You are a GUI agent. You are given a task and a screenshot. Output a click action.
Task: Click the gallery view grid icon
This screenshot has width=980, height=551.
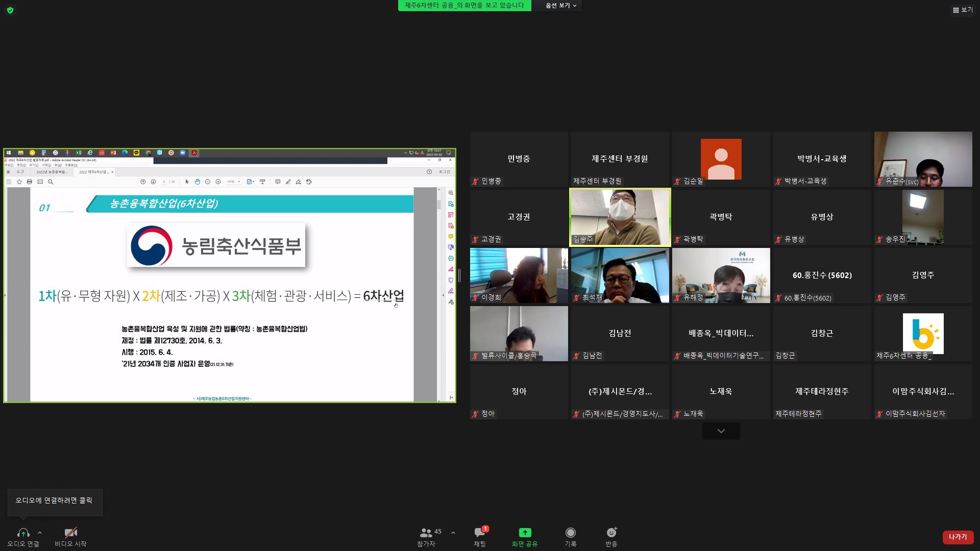(955, 10)
